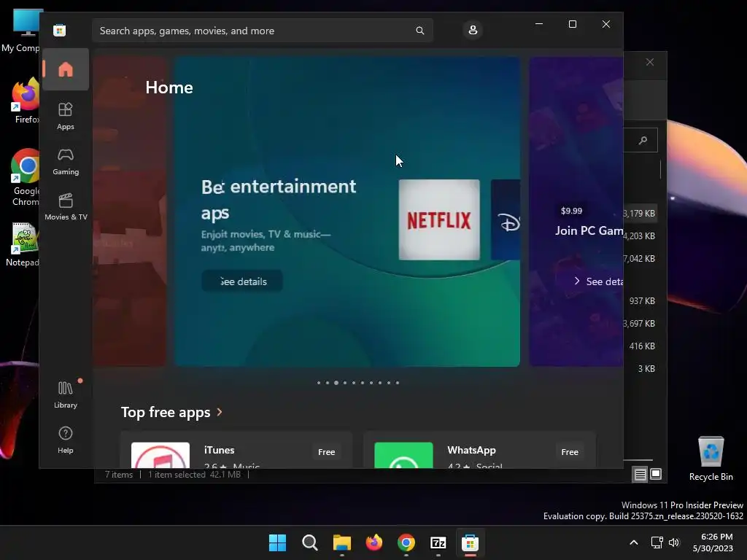Screen dimensions: 747x560
Task: Click the Free button for iTunes
Action: [x=326, y=452]
